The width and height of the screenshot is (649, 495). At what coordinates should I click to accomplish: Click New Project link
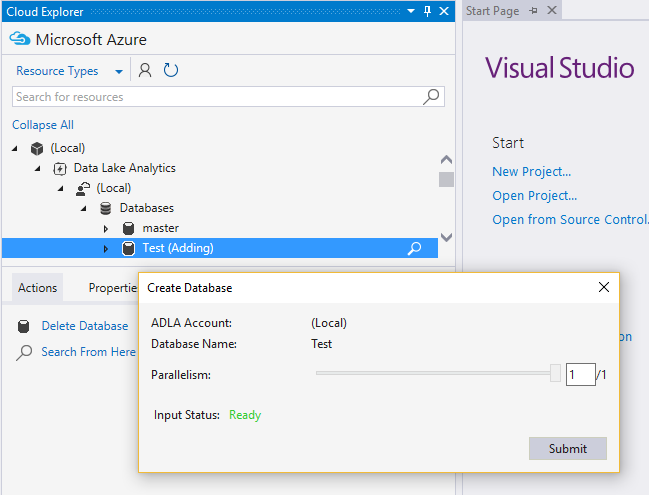click(x=531, y=171)
